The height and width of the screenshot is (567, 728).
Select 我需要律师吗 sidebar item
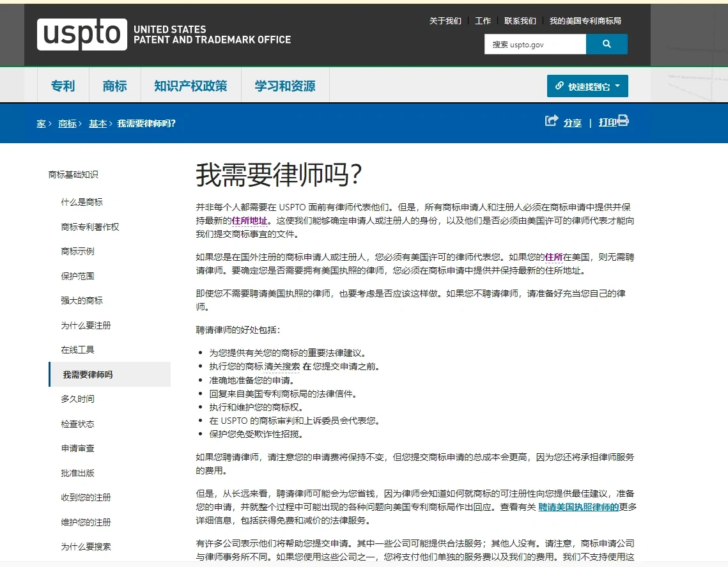[109, 375]
